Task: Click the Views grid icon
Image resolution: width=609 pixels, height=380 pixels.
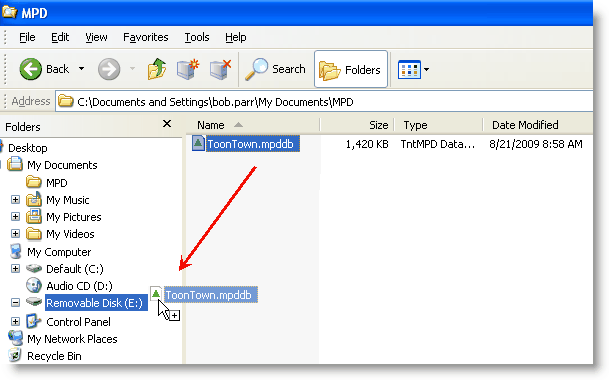Action: 409,70
